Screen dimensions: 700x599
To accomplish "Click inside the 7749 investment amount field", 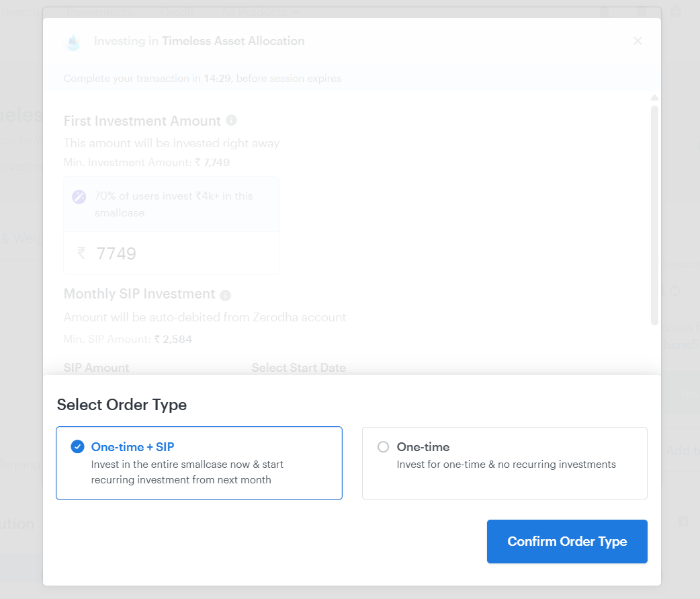I will (171, 253).
